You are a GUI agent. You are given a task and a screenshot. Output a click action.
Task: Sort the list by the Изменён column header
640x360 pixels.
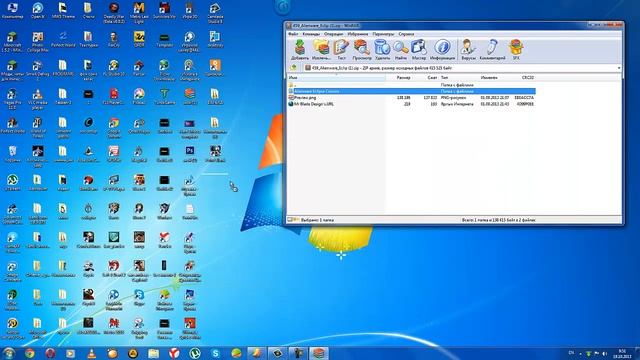click(495, 78)
